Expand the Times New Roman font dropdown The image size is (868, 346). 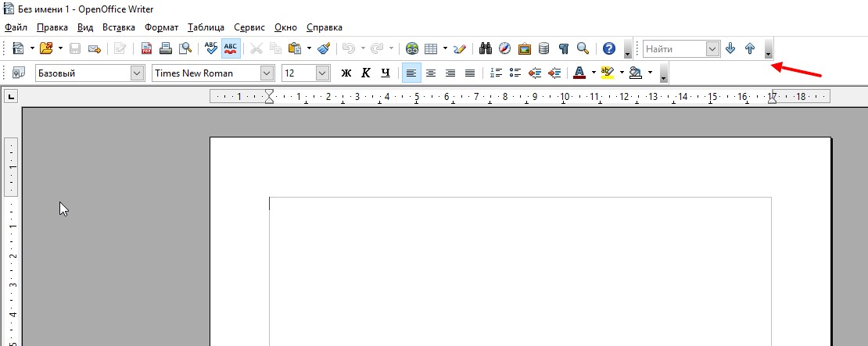coord(267,73)
